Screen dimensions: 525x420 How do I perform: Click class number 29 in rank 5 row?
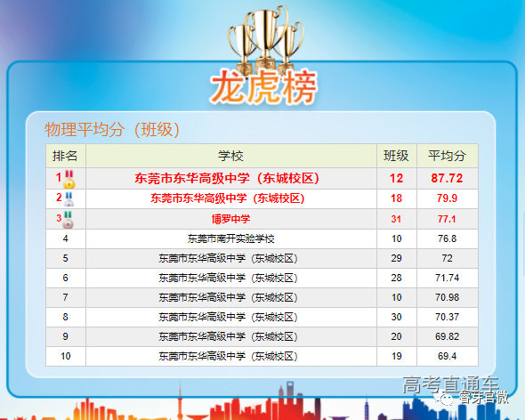[x=397, y=258]
